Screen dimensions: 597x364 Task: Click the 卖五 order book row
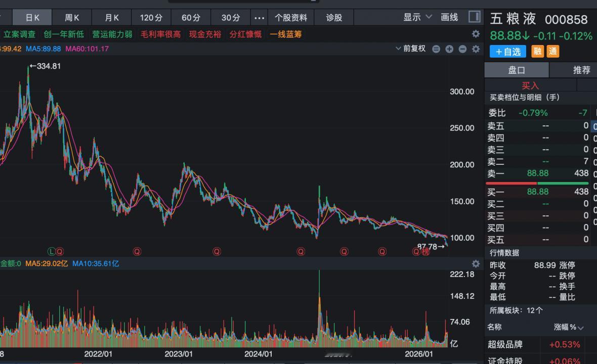click(538, 126)
